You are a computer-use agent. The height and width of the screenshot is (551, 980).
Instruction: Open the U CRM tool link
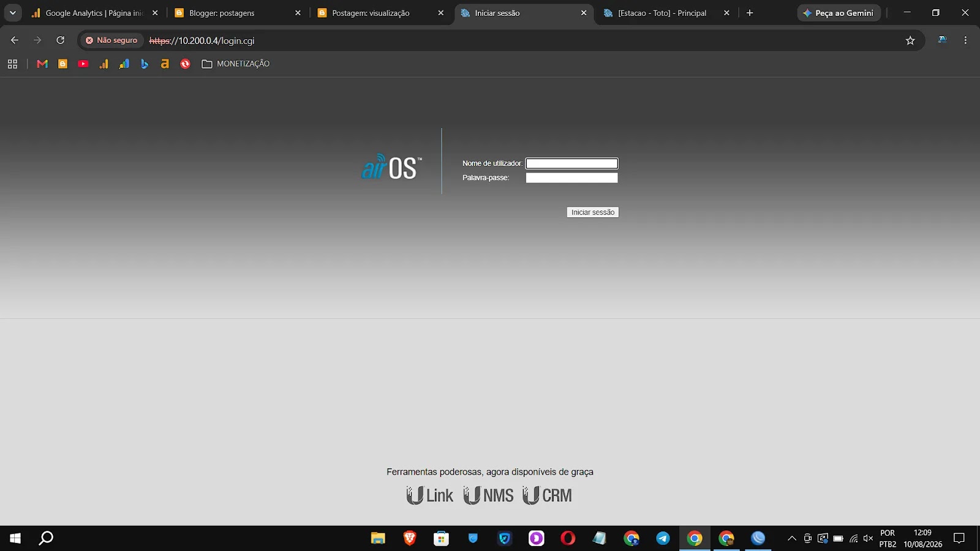(547, 495)
